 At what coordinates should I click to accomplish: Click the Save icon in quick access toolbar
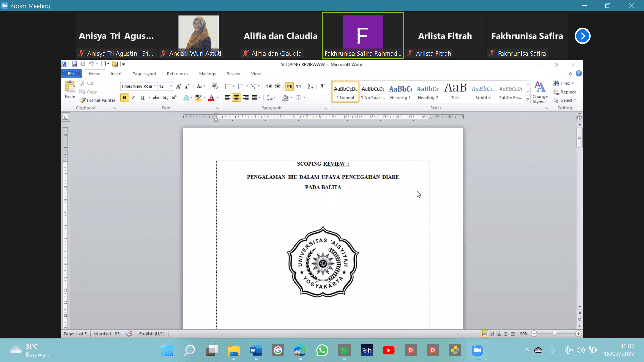(74, 64)
